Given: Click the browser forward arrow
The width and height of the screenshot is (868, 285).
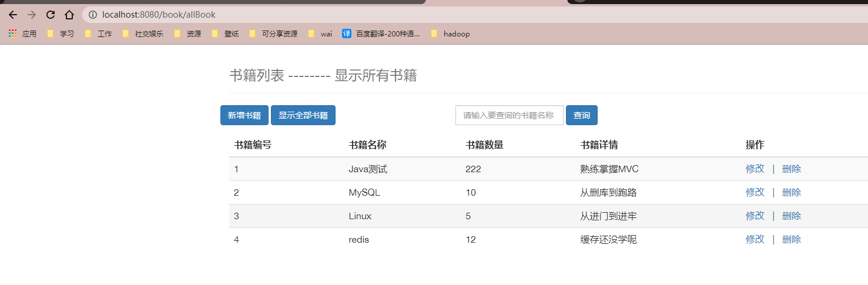Looking at the screenshot, I should (32, 15).
